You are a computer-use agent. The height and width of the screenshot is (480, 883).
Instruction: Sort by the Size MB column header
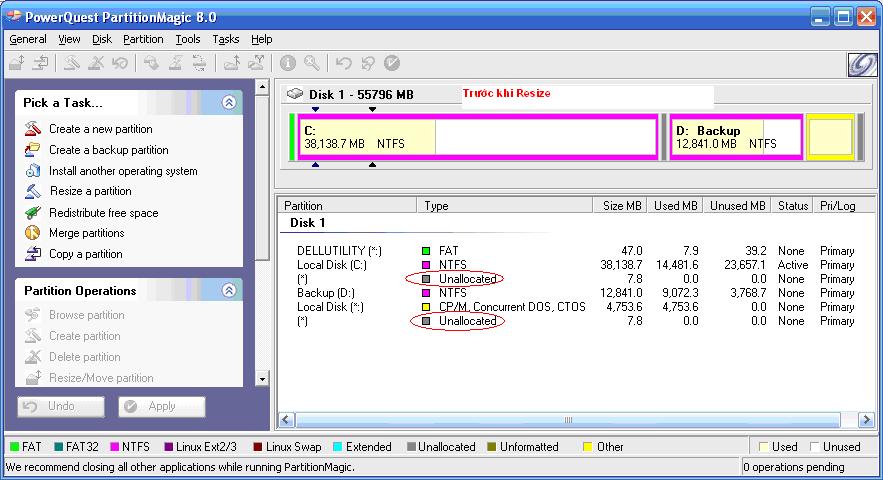(x=621, y=205)
